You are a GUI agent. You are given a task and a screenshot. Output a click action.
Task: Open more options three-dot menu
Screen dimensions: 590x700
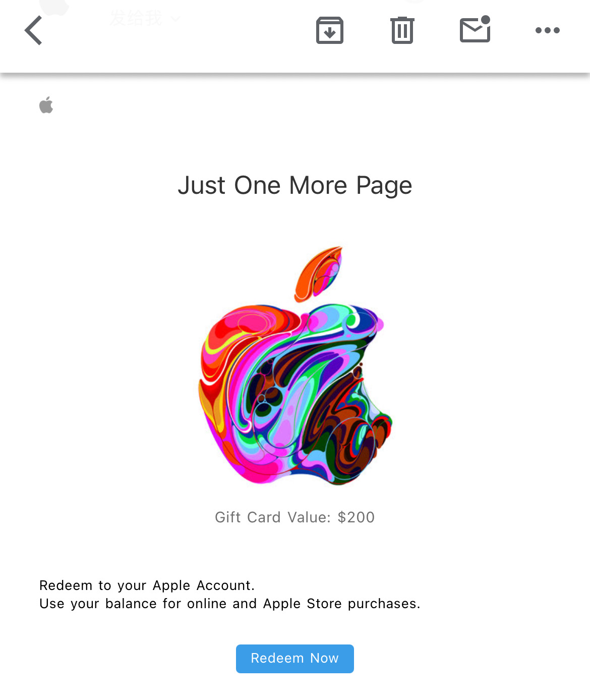[548, 30]
